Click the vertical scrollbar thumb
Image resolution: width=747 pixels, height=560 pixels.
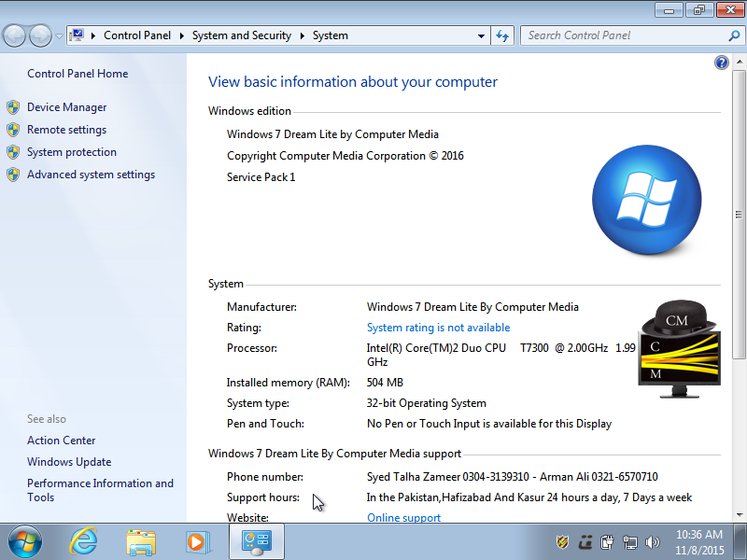point(739,215)
